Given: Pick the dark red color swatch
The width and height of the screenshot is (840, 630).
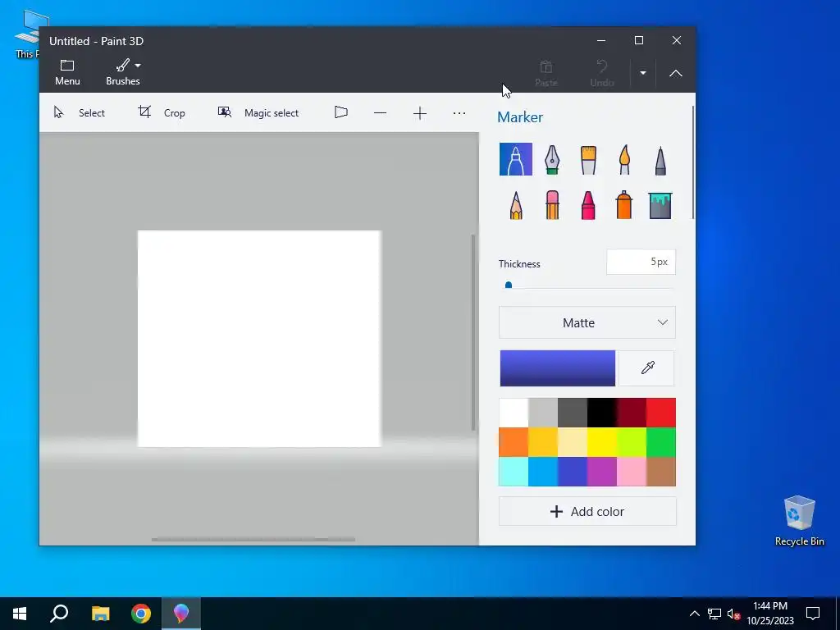Looking at the screenshot, I should point(631,413).
